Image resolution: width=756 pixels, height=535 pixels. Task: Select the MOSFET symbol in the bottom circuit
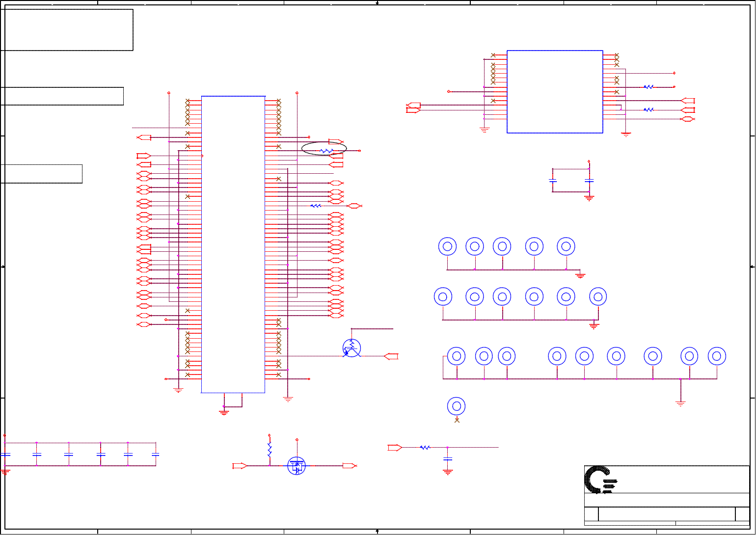297,466
